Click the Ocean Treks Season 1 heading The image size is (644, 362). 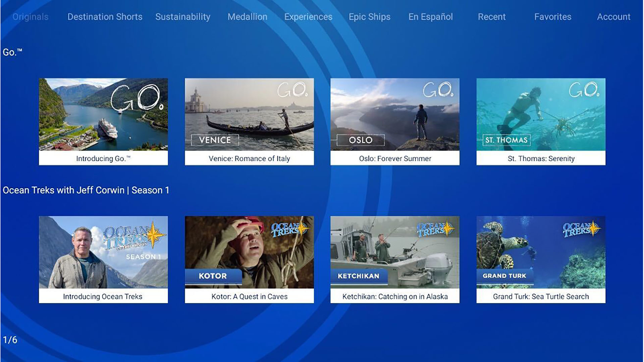click(86, 190)
